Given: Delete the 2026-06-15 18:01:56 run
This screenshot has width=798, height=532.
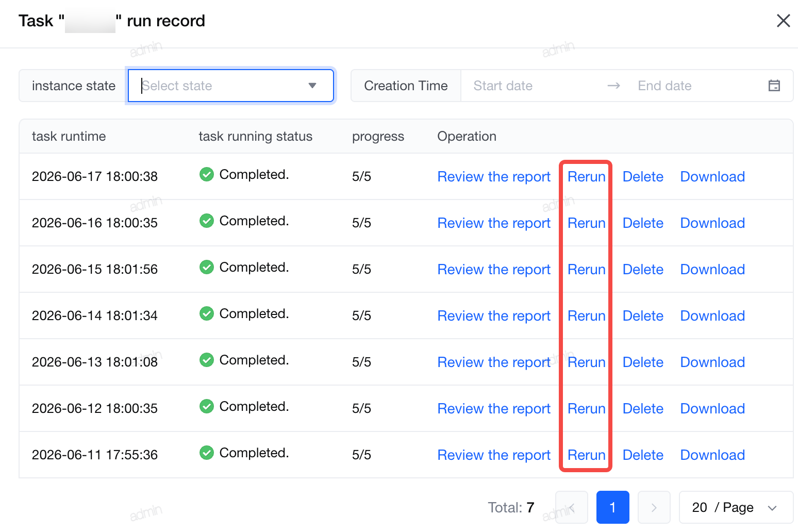Looking at the screenshot, I should [643, 269].
